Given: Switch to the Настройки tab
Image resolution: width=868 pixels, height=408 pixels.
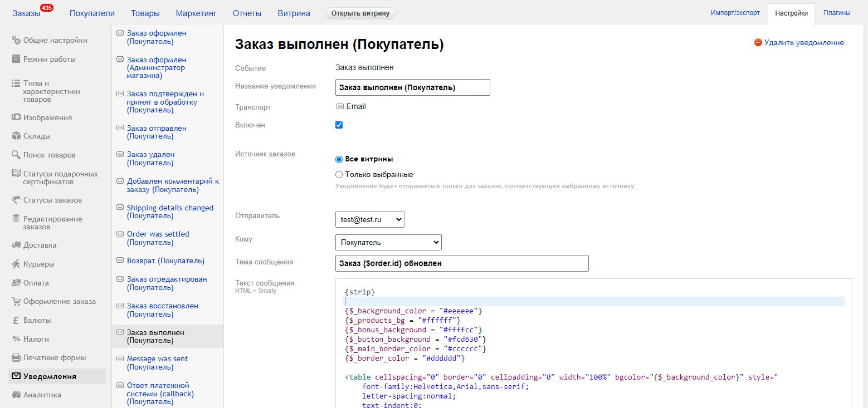Looking at the screenshot, I should pos(791,13).
